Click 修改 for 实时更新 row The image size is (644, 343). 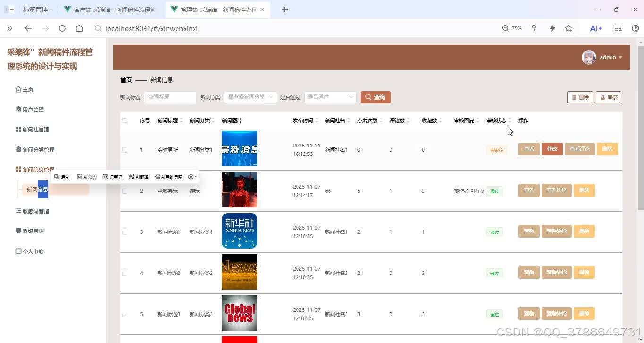point(552,149)
